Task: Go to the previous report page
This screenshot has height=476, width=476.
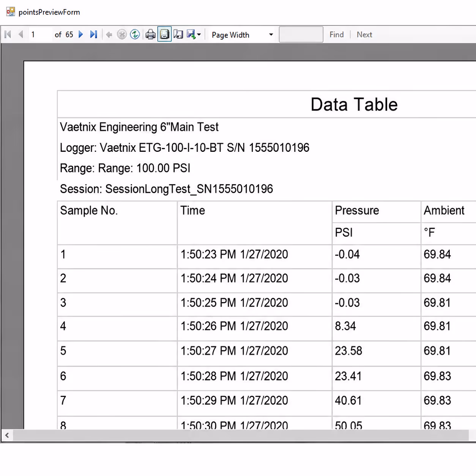Action: (21, 35)
